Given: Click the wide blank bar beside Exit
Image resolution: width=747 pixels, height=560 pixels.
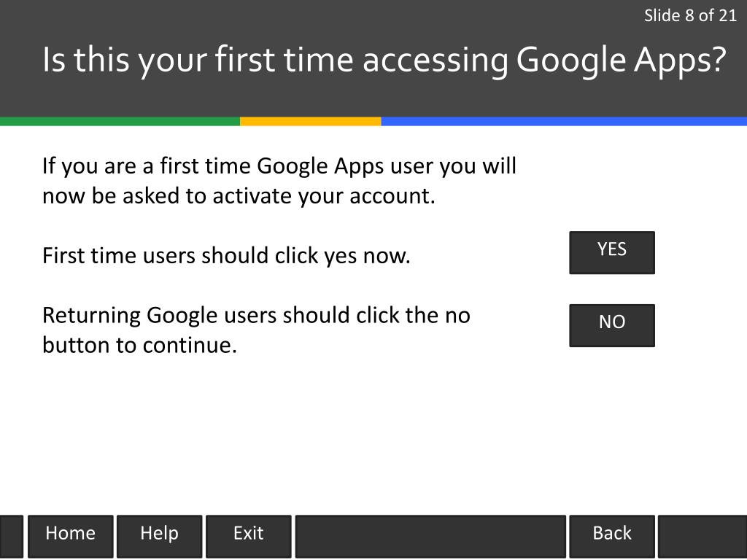Looking at the screenshot, I should pyautogui.click(x=430, y=536).
